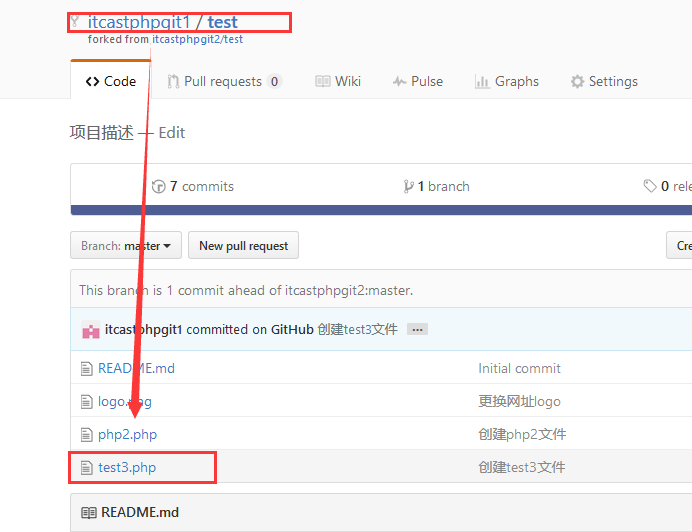
Task: Click the README book icon
Action: [89, 513]
